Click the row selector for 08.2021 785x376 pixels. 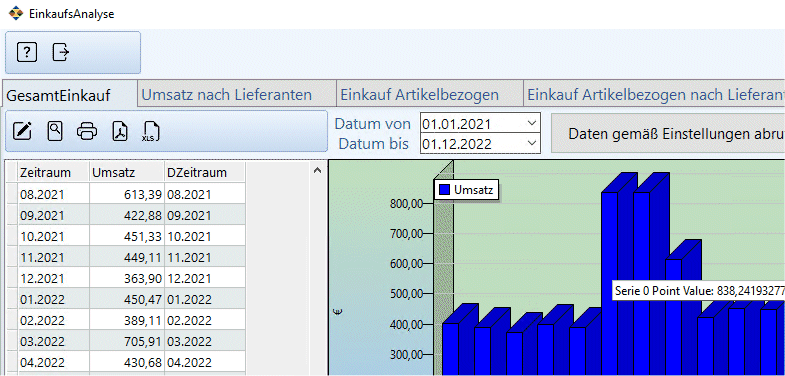coord(11,195)
